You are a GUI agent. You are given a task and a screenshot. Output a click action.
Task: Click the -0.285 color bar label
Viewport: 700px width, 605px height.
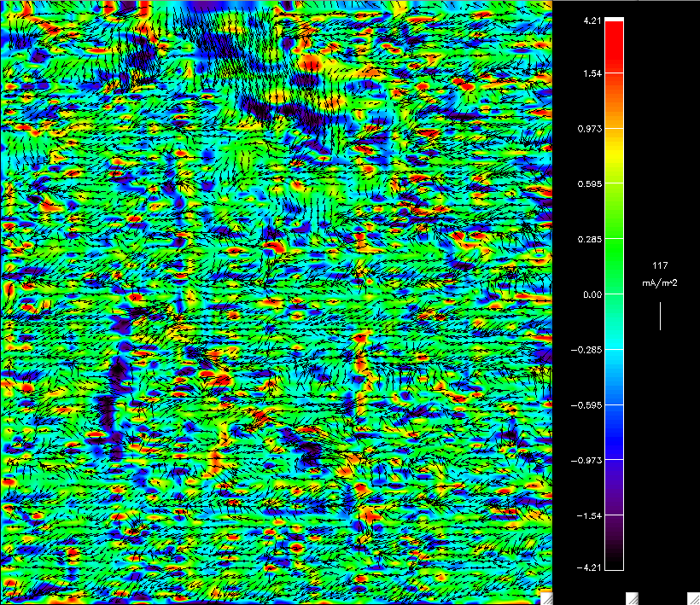point(586,349)
